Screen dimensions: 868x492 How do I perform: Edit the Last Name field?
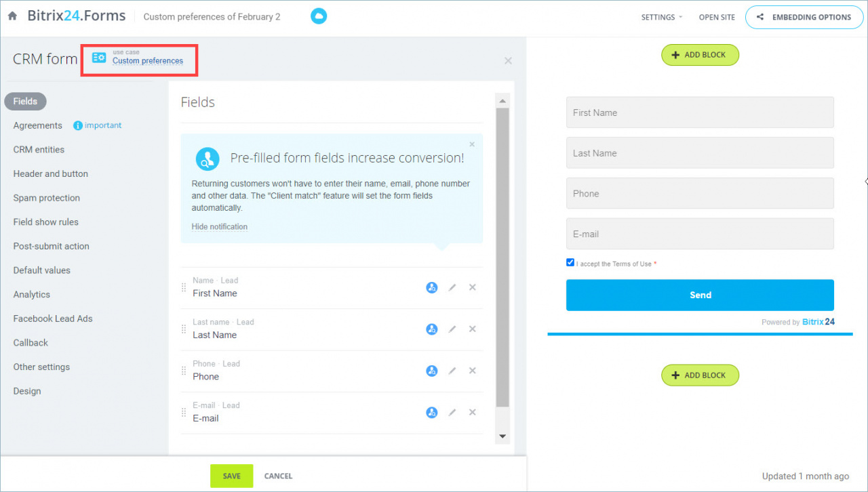pos(452,329)
